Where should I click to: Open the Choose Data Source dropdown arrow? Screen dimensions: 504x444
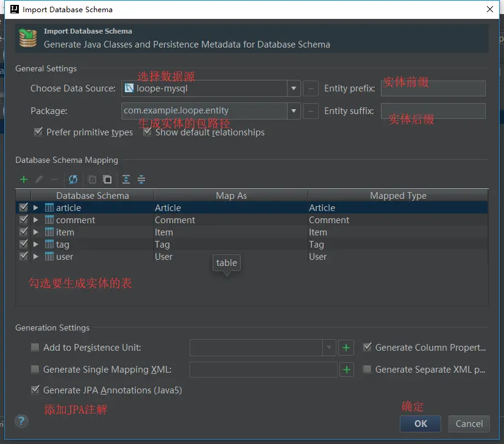tap(294, 88)
